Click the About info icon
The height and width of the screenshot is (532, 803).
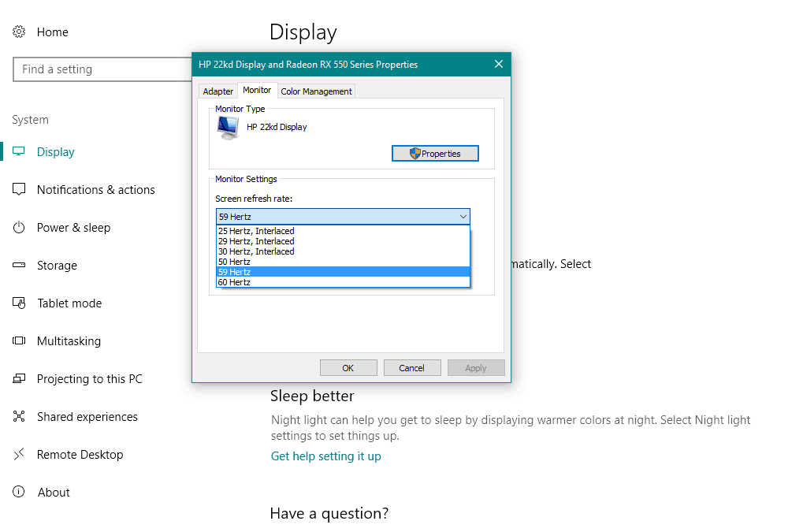click(x=19, y=492)
